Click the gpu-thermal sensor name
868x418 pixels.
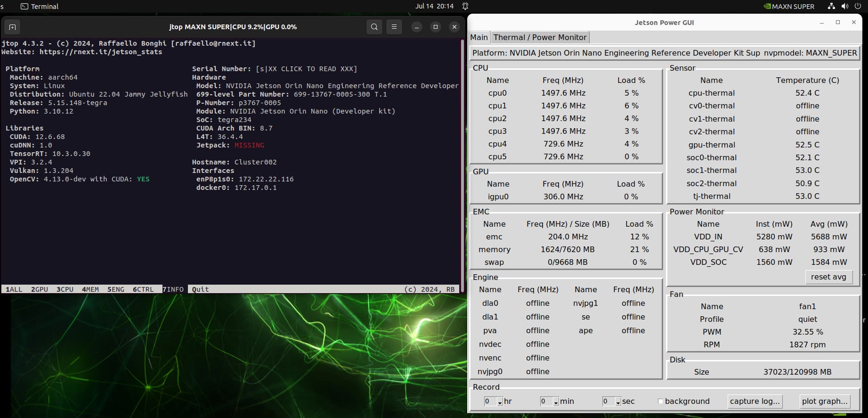tap(711, 145)
